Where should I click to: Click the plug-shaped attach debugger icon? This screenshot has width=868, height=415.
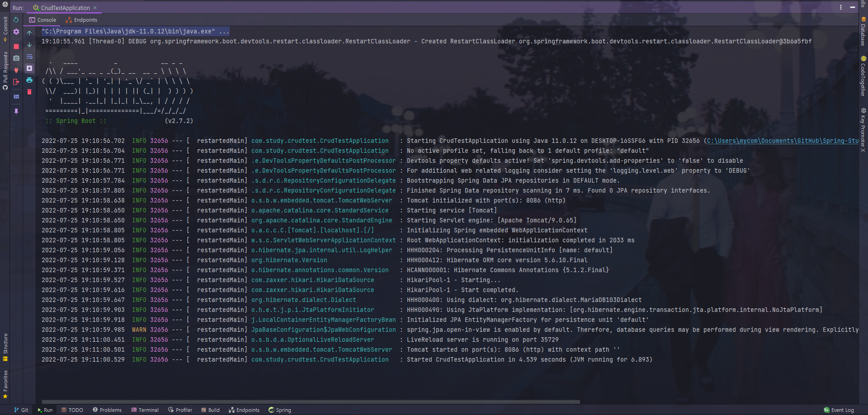(16, 70)
